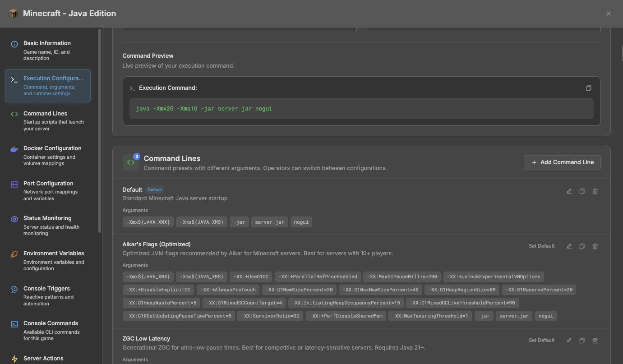Screen dimensions: 623x364
Task: Click the -Xmx${JAVA_XMX} argument chip
Action: pos(148,221)
